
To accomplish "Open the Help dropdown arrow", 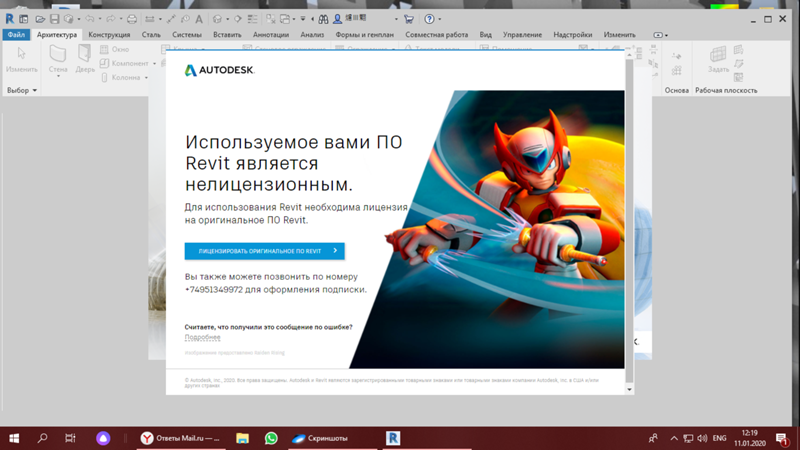I will click(440, 19).
